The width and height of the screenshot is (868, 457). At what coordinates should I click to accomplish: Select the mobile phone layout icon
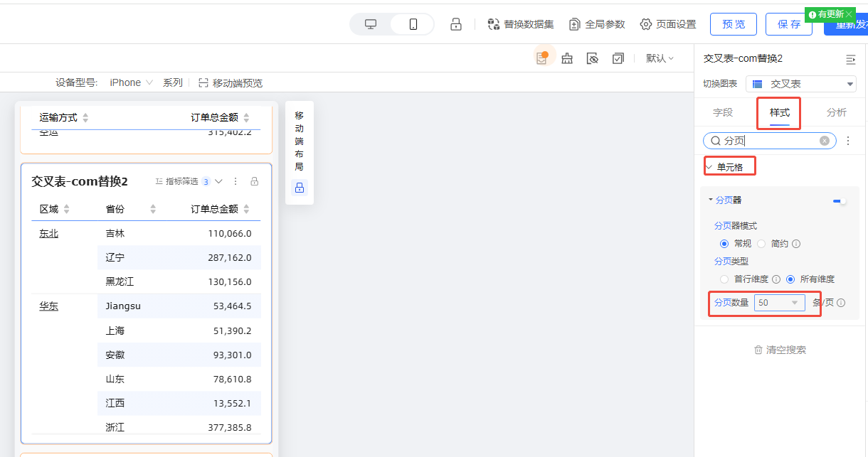pyautogui.click(x=413, y=24)
